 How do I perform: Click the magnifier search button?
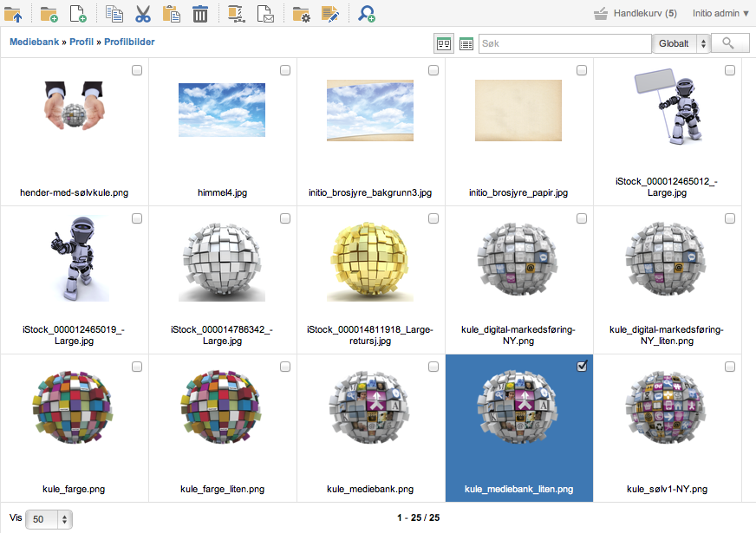tap(729, 43)
